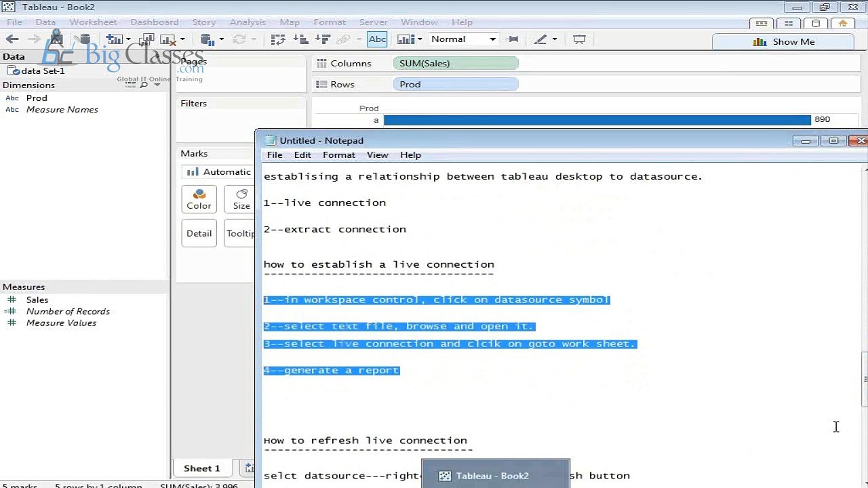The width and height of the screenshot is (868, 488).
Task: Open the Tableau Dashboard menu
Action: (155, 22)
